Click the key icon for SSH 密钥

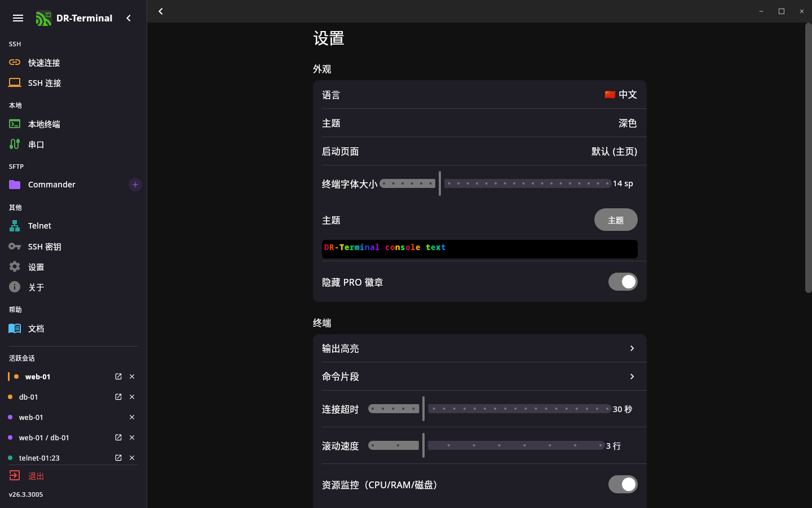15,246
